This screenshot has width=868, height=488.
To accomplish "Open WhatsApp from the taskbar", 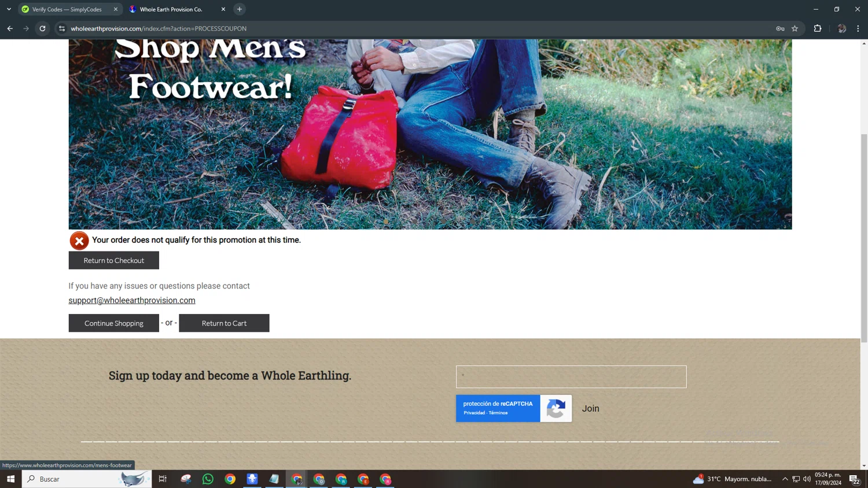I will point(208,479).
